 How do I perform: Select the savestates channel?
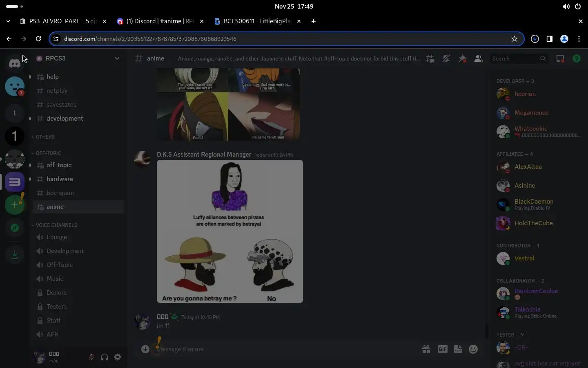pyautogui.click(x=78, y=105)
